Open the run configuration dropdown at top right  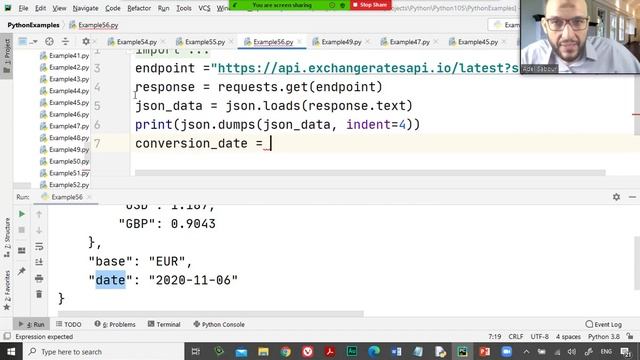505,25
